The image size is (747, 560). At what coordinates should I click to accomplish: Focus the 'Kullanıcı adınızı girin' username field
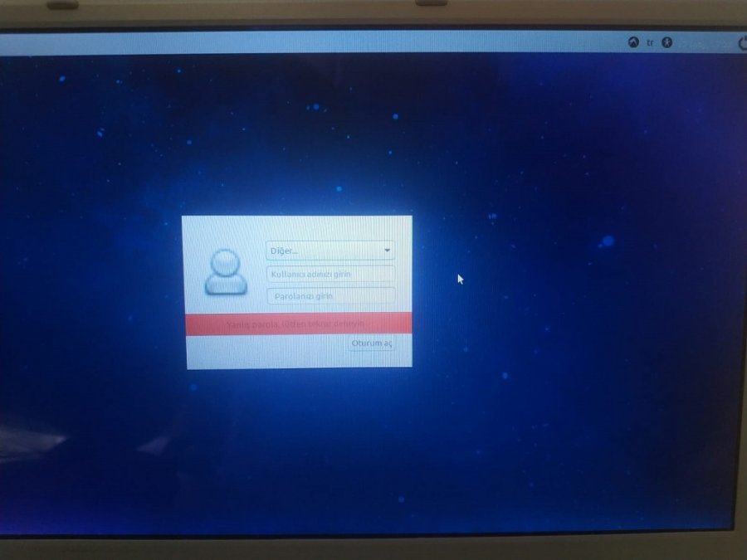[x=330, y=274]
